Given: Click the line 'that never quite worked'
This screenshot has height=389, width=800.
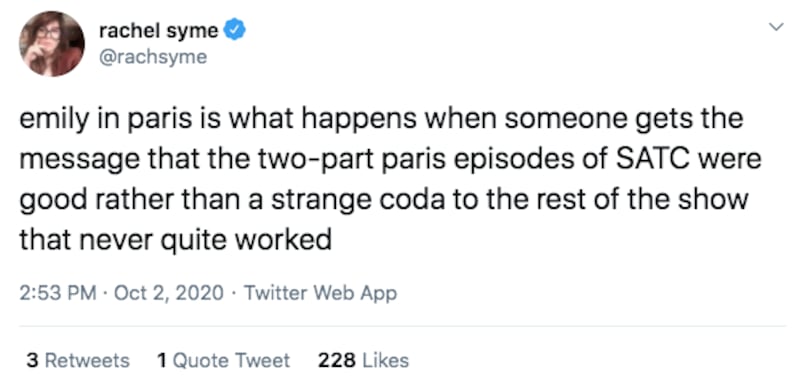Looking at the screenshot, I should (x=176, y=238).
